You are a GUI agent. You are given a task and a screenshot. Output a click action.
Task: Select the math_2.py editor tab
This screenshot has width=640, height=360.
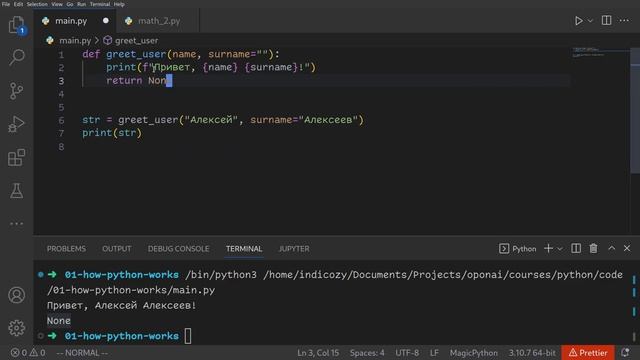[x=159, y=21]
